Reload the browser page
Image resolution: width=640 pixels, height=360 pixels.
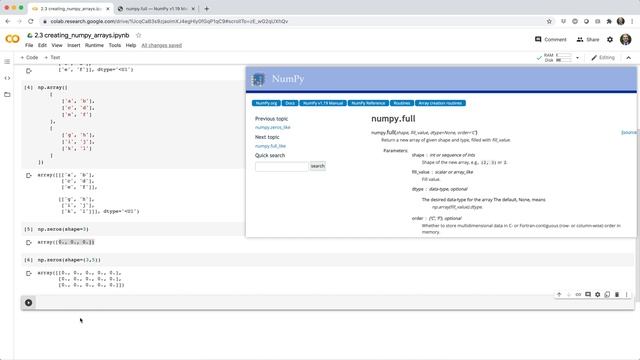[31, 21]
